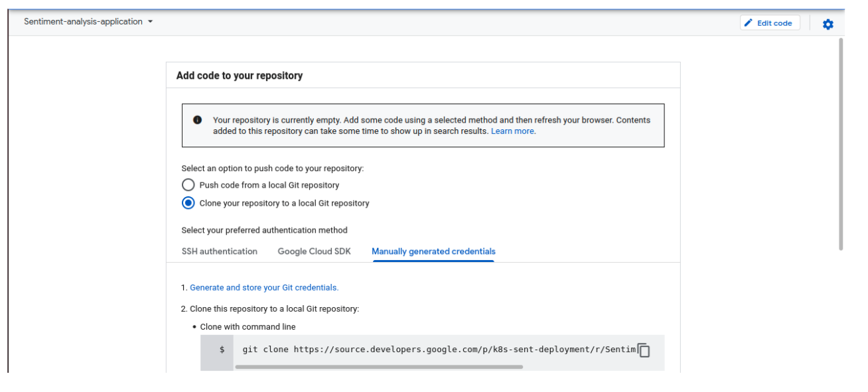Copy the git clone command
This screenshot has width=868, height=392.
644,350
